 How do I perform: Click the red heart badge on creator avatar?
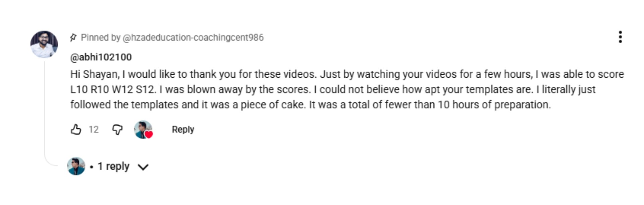tap(149, 135)
